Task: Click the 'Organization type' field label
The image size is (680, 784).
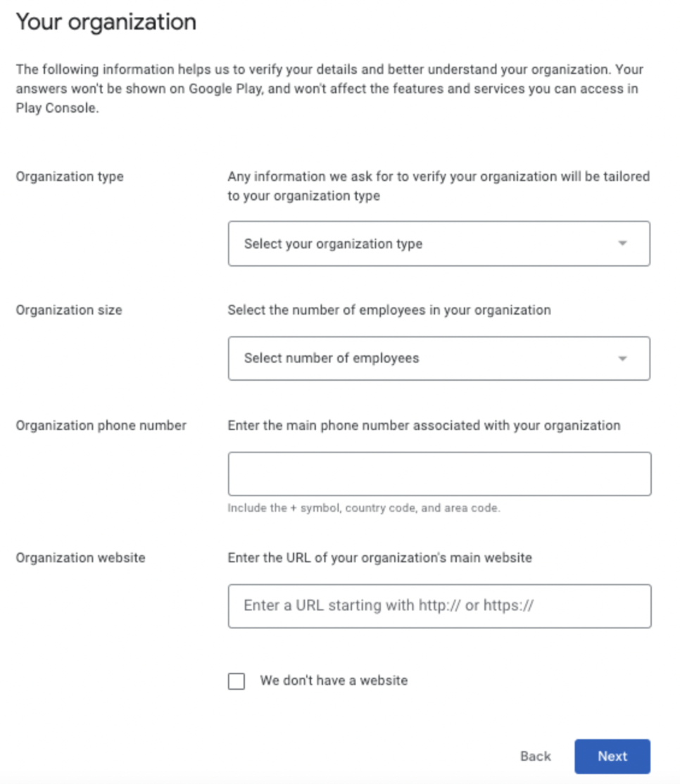Action: pyautogui.click(x=70, y=177)
